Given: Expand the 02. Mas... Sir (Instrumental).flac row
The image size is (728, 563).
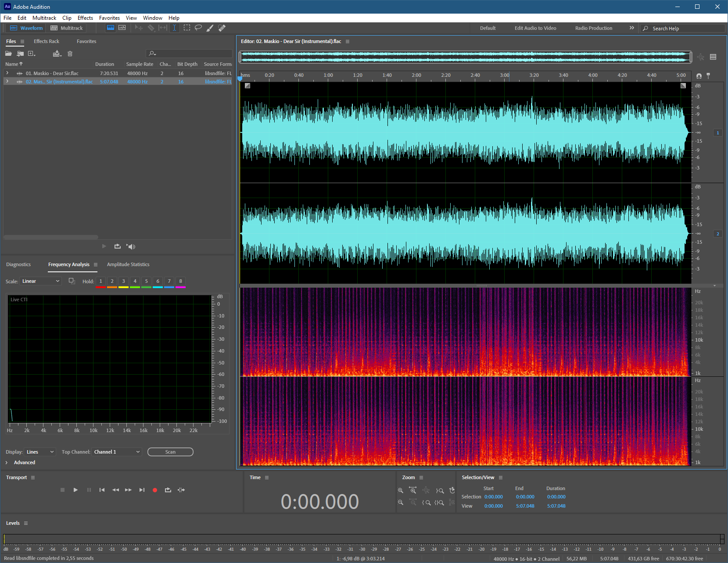Looking at the screenshot, I should [7, 82].
